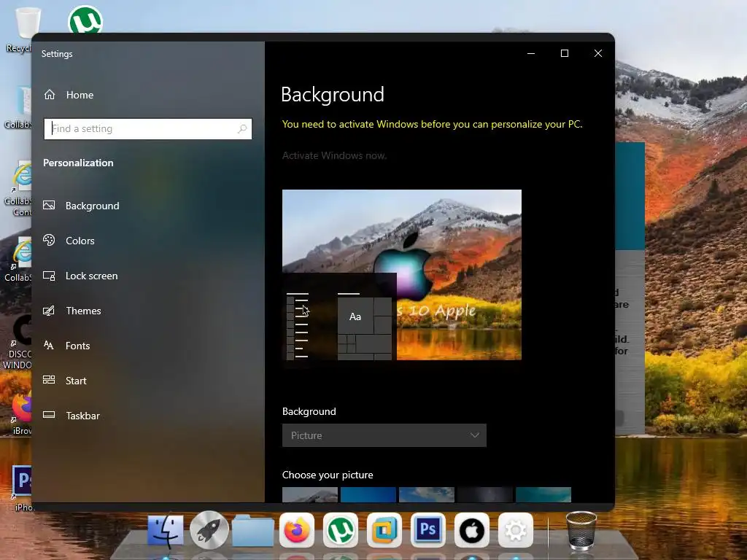The image size is (747, 560).
Task: Click the desktop background preview image
Action: (402, 275)
